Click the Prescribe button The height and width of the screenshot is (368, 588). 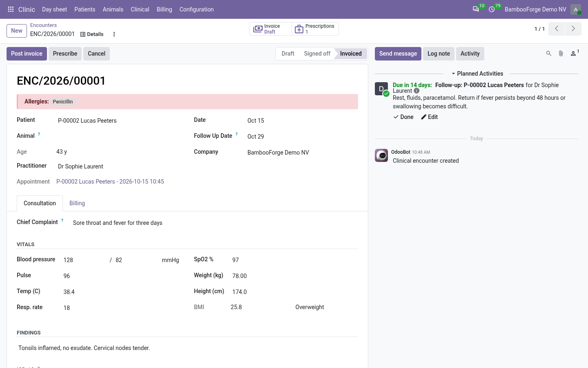65,54
